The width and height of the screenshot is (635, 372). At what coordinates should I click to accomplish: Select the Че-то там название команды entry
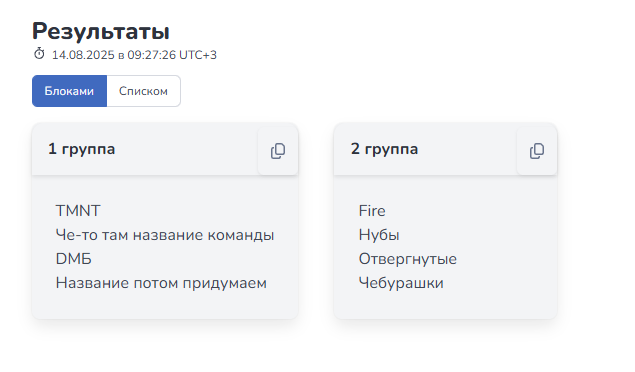click(165, 235)
